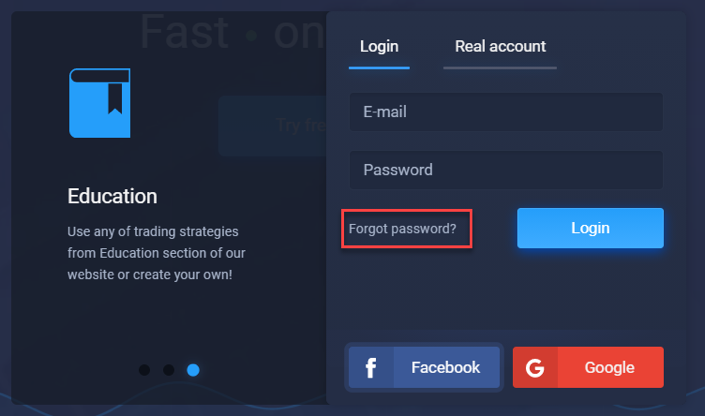Viewport: 706px width, 416px height.
Task: Sign in using the Facebook label
Action: coord(446,367)
